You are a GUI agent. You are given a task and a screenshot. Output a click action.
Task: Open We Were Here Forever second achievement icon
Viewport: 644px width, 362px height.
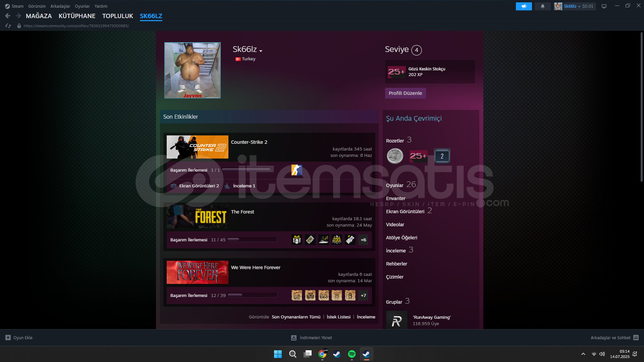point(310,295)
